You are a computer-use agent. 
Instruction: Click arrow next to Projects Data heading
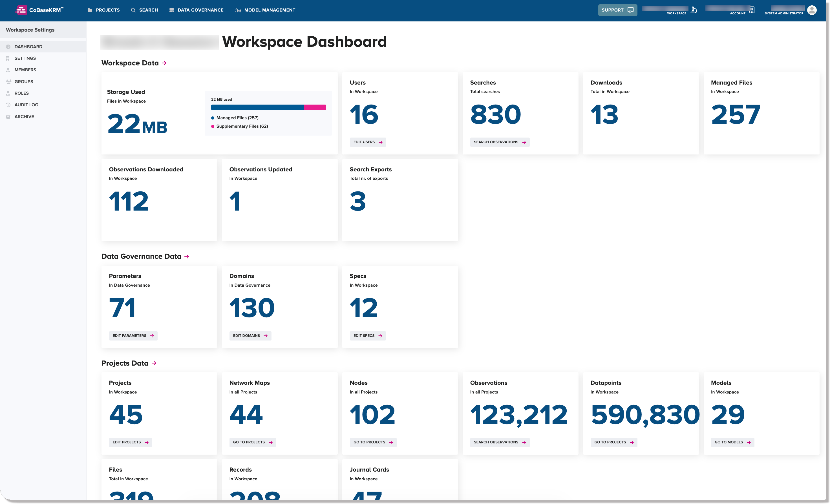pos(154,363)
